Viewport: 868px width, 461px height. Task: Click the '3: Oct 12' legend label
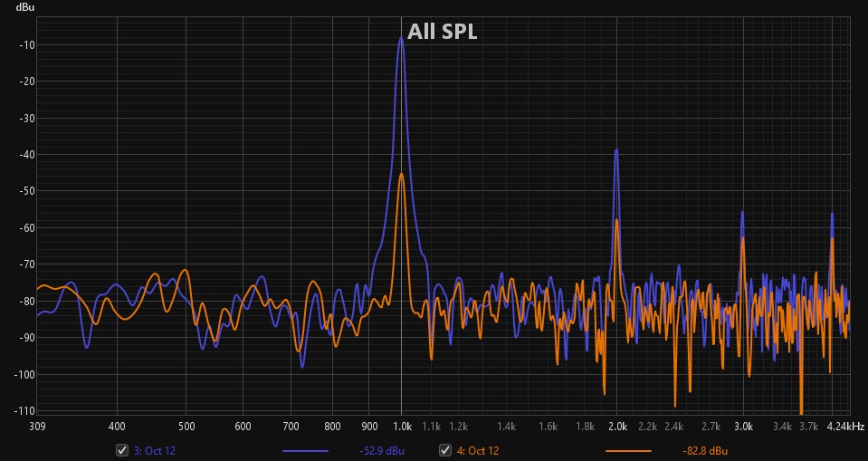tap(155, 451)
